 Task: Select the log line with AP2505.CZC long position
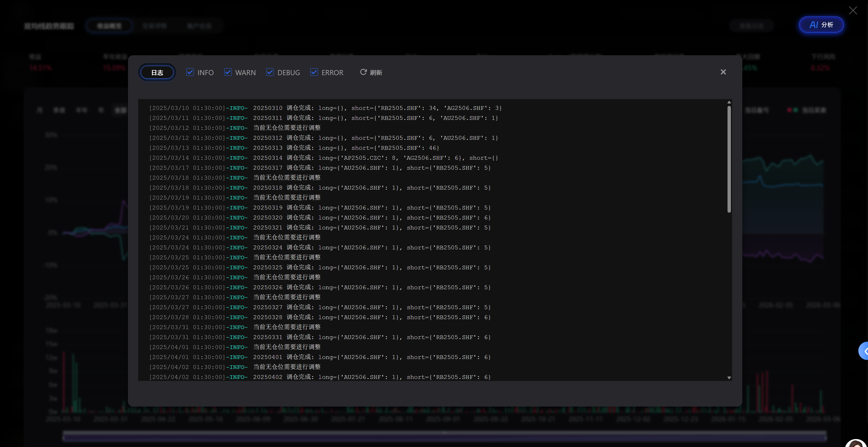coord(323,158)
